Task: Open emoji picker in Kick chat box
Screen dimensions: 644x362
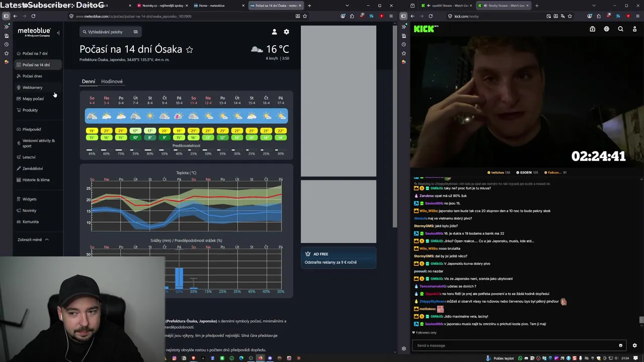Action: pos(620,345)
